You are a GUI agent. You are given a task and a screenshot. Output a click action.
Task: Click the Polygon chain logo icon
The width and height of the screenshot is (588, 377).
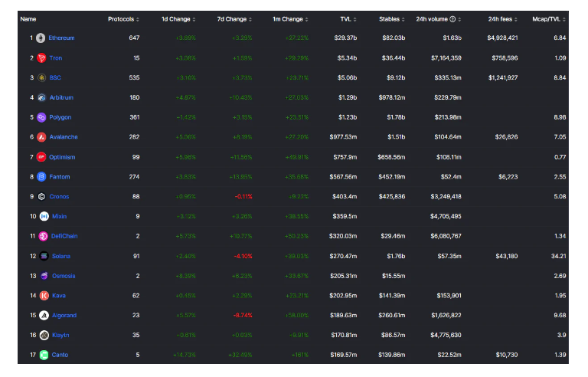point(41,117)
